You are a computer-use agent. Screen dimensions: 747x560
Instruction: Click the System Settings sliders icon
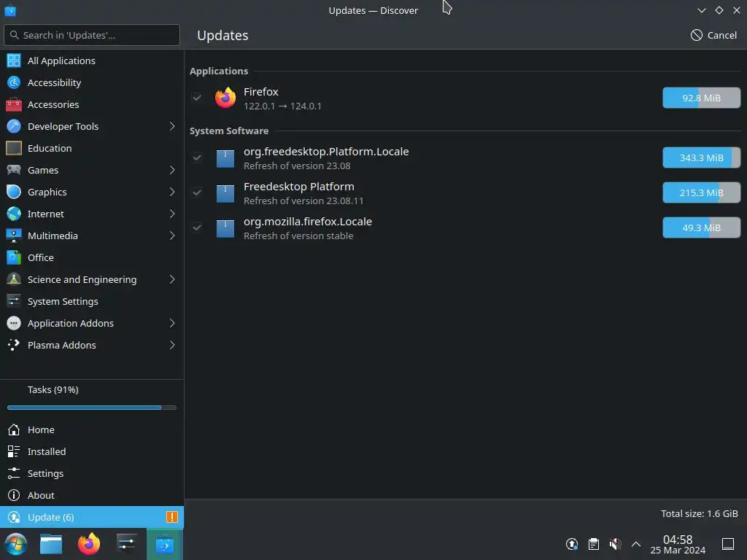[x=14, y=301]
